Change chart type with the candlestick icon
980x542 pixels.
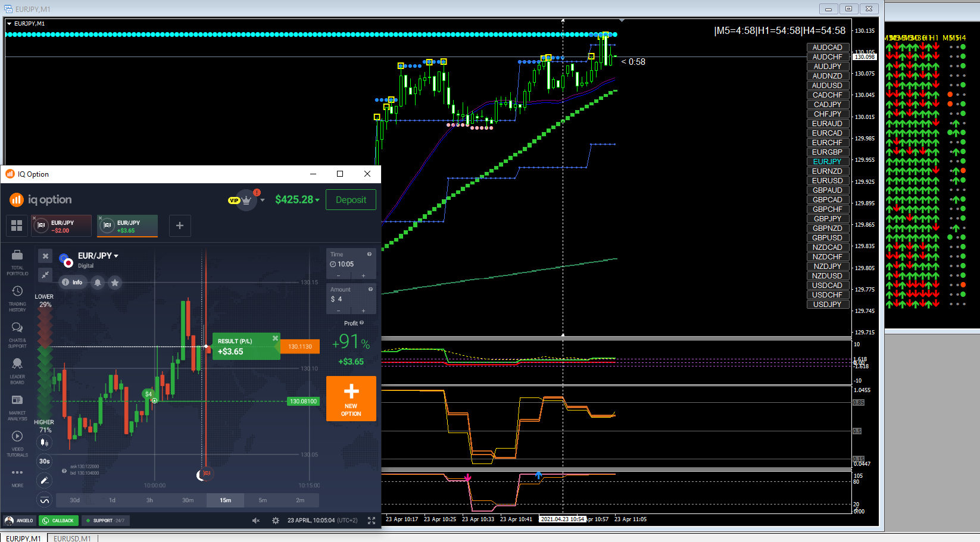[44, 442]
